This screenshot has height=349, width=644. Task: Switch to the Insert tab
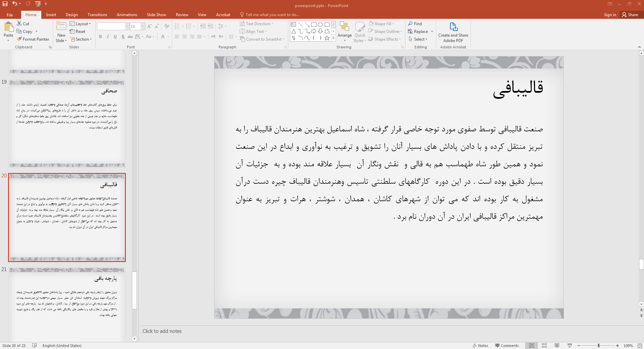pos(51,15)
